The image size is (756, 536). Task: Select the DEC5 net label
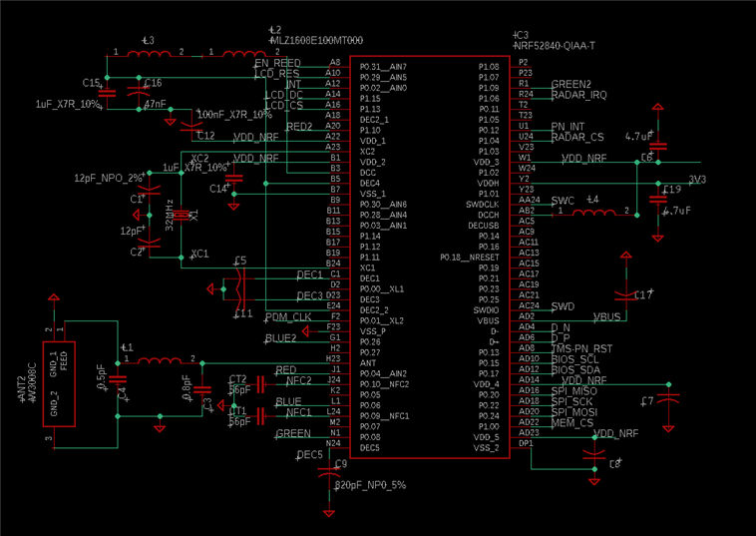309,454
